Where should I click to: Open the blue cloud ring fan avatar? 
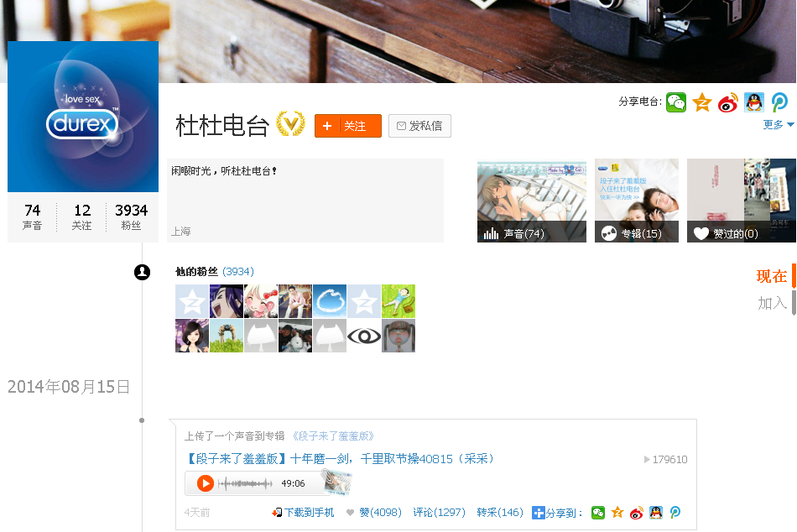330,301
